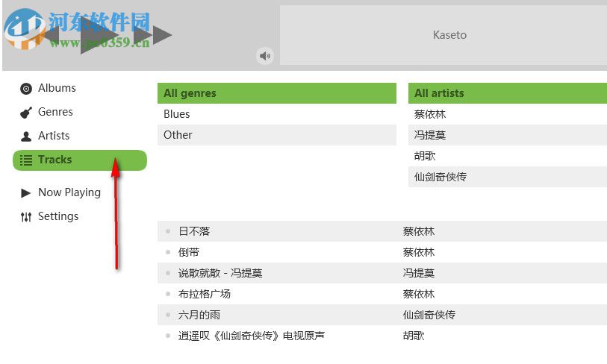Open the Albums view in sidebar
Viewport: 607px width, 364px height.
(x=48, y=88)
